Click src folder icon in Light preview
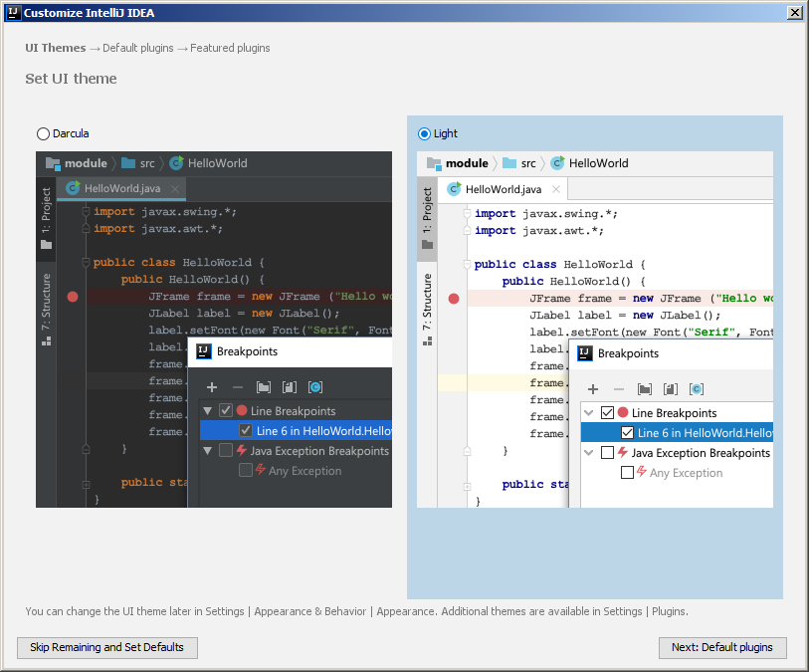The image size is (809, 672). 509,163
